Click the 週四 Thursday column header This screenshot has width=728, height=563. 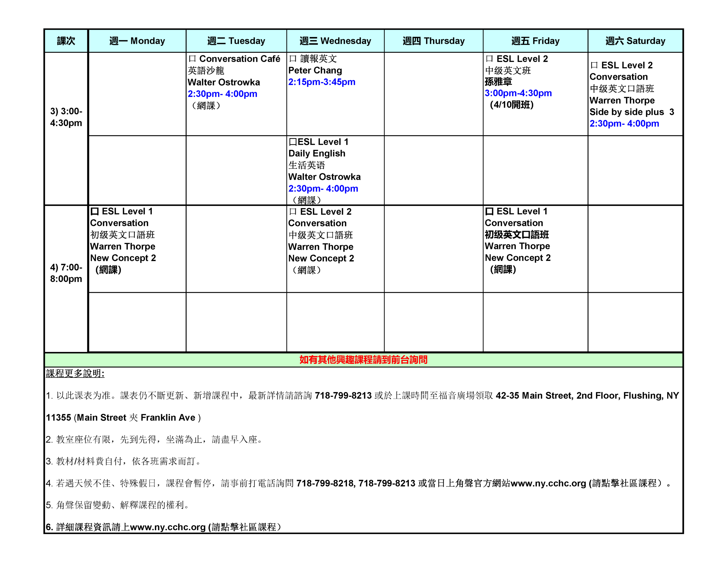(x=433, y=41)
